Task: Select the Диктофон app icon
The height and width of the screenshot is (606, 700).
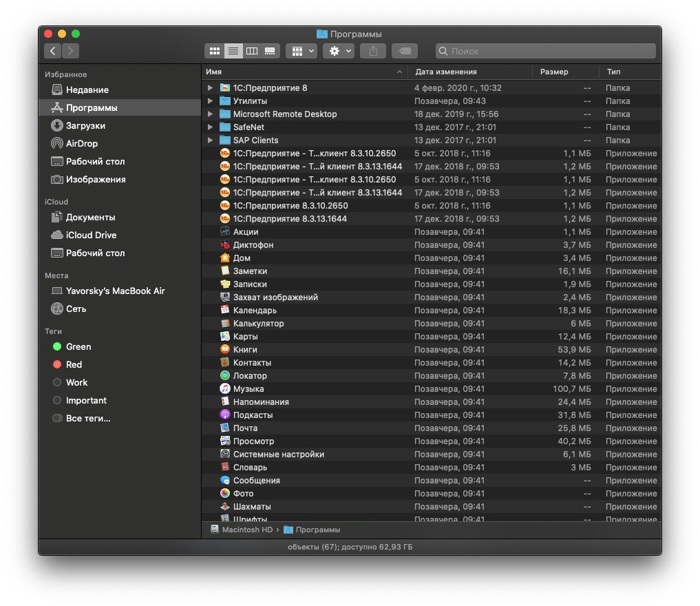Action: point(225,244)
